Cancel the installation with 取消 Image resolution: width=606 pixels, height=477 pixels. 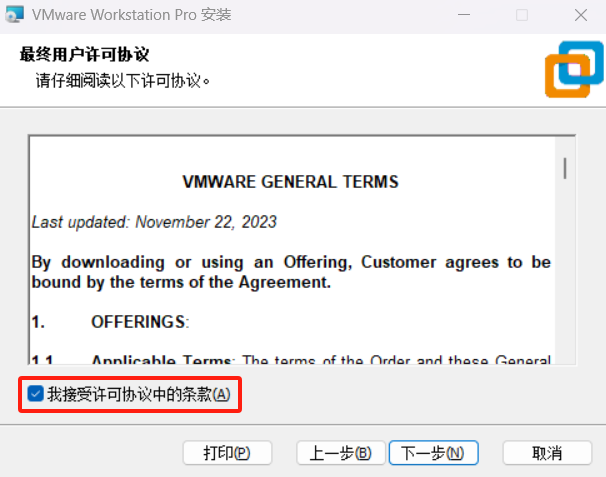[x=547, y=453]
